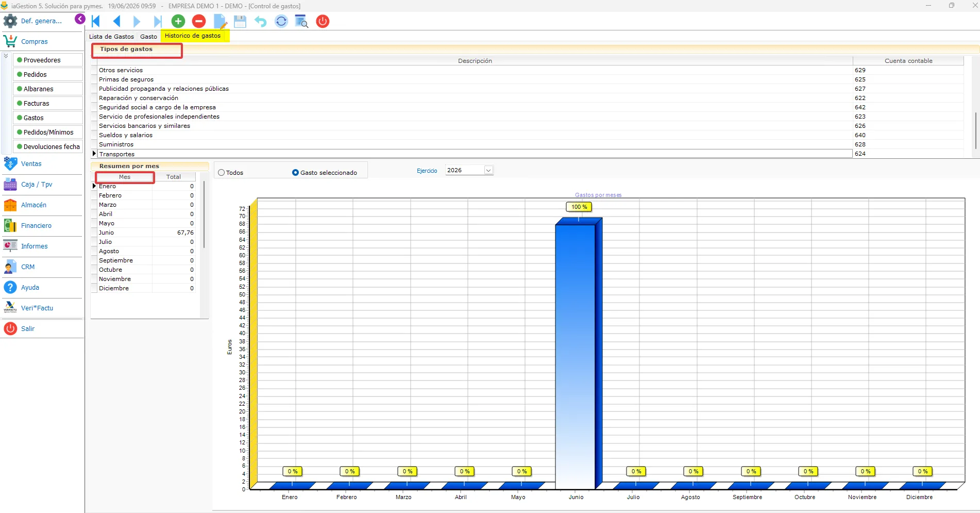Click the red delete record icon

coord(199,21)
